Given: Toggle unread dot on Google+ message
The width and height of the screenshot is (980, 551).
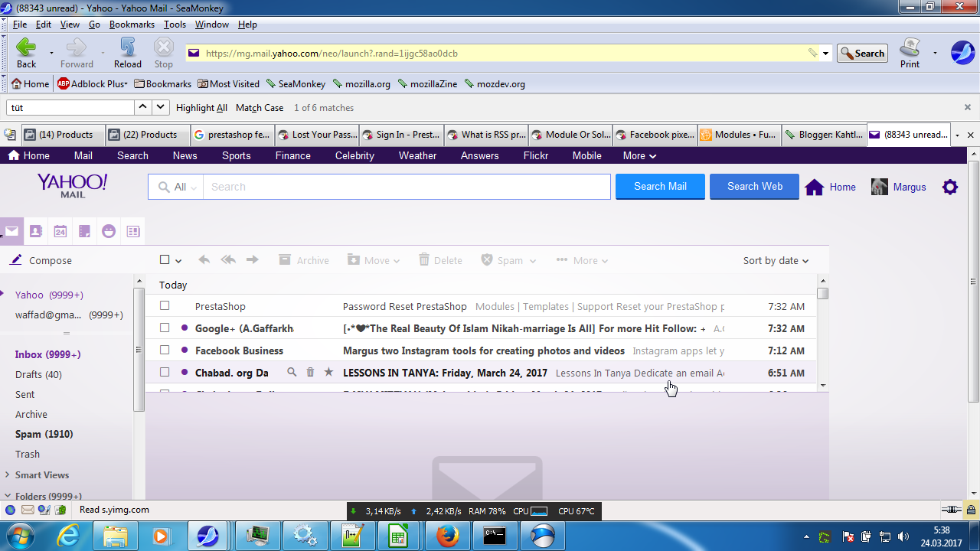Looking at the screenshot, I should 185,328.
